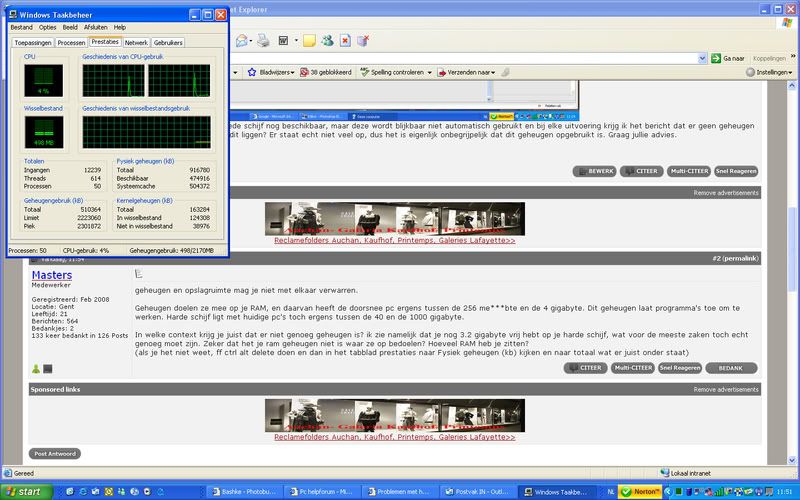Open the yellow note toolbar icon
This screenshot has width=800, height=500.
point(309,41)
